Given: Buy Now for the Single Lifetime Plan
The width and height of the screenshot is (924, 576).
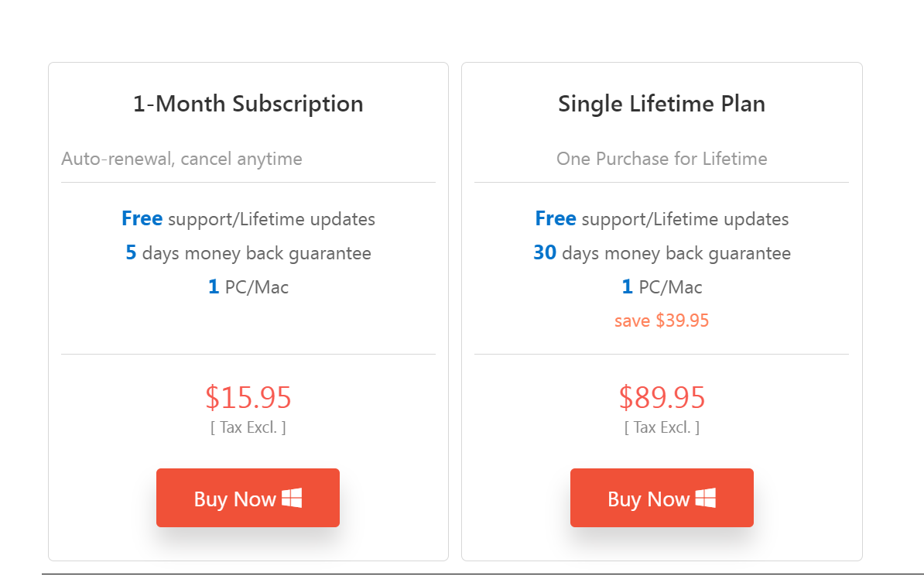Looking at the screenshot, I should click(662, 498).
